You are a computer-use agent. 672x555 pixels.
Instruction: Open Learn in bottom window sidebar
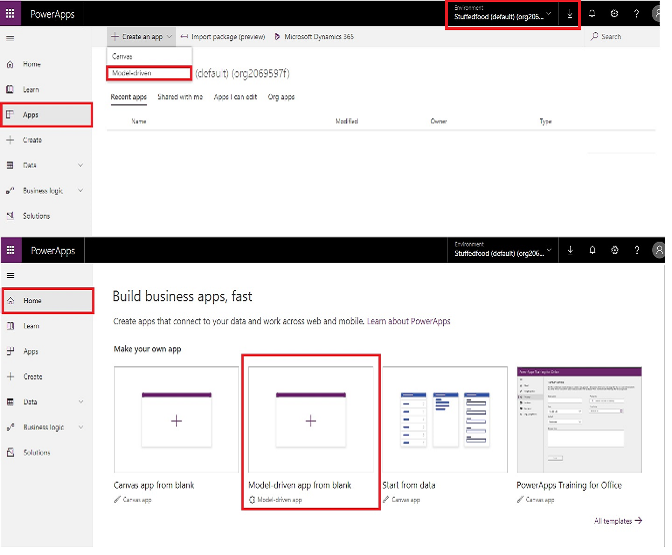47,326
